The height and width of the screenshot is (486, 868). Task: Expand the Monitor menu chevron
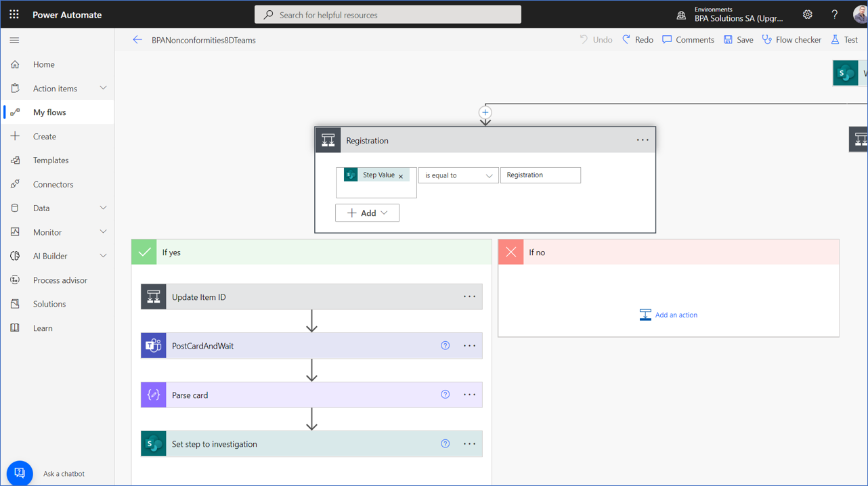(x=103, y=232)
